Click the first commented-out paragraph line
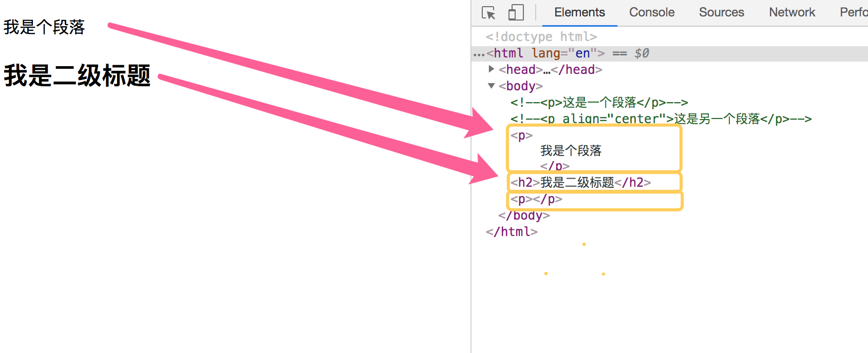The height and width of the screenshot is (353, 868). tap(599, 103)
